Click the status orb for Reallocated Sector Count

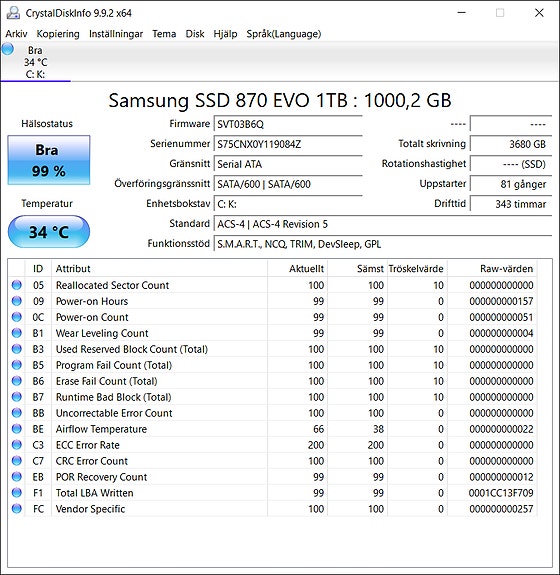(17, 285)
